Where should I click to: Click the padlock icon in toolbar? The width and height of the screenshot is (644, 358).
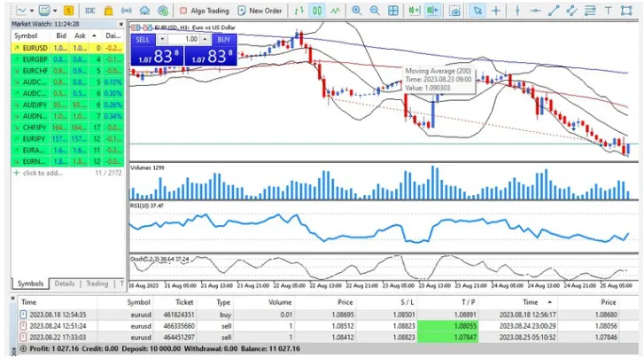tap(109, 11)
